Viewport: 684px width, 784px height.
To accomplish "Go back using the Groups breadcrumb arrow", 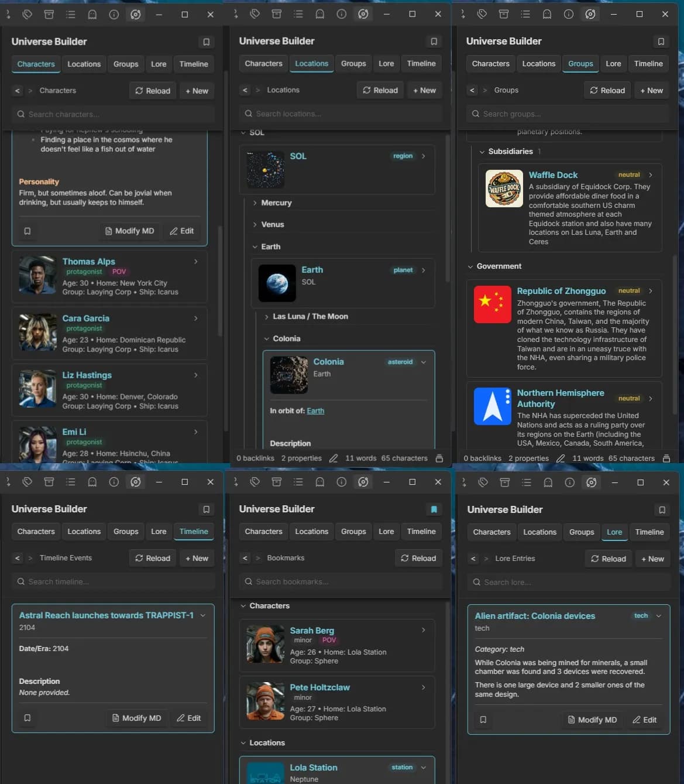I will [x=472, y=90].
